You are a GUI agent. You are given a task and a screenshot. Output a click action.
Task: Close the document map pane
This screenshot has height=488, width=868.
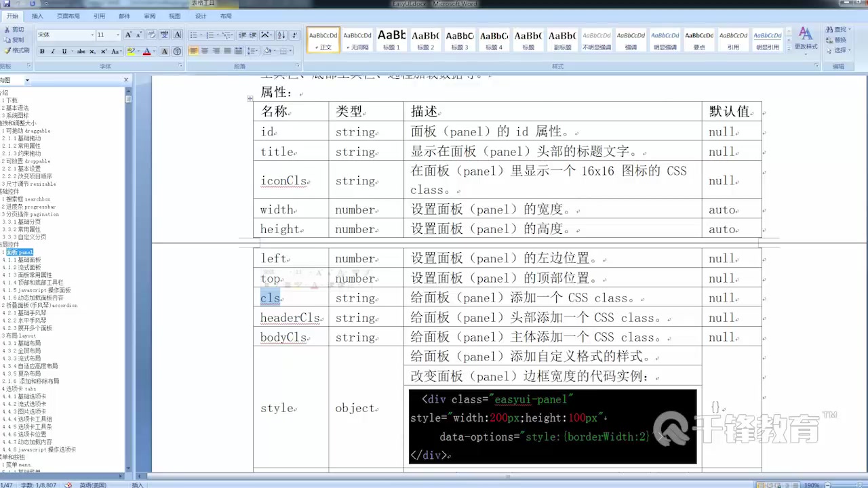coord(125,80)
